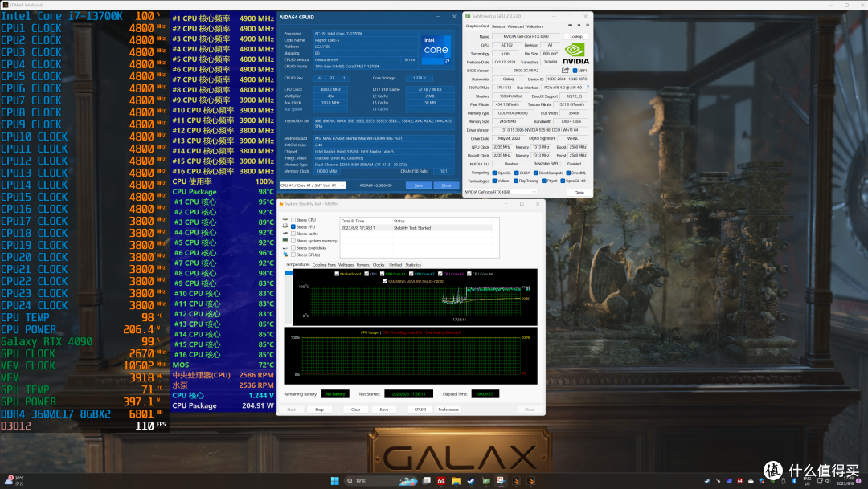The width and height of the screenshot is (868, 489).
Task: Click the Clear button in Stability Test
Action: [355, 410]
